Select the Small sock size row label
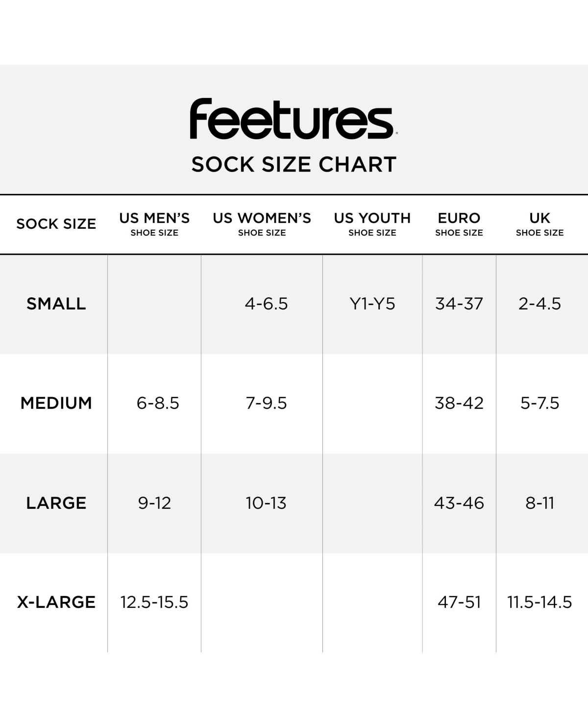This screenshot has height=718, width=588. [x=56, y=304]
